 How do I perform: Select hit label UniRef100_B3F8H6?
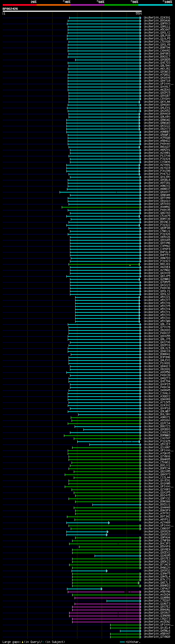[157, 357]
